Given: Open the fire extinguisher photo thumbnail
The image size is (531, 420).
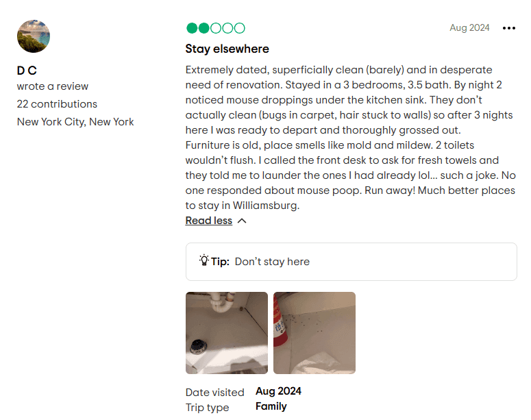Looking at the screenshot, I should [314, 333].
